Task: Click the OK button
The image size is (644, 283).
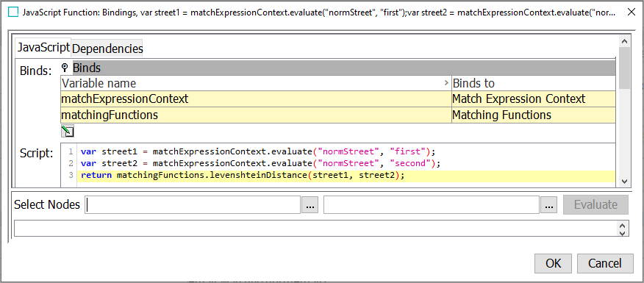Action: point(554,263)
